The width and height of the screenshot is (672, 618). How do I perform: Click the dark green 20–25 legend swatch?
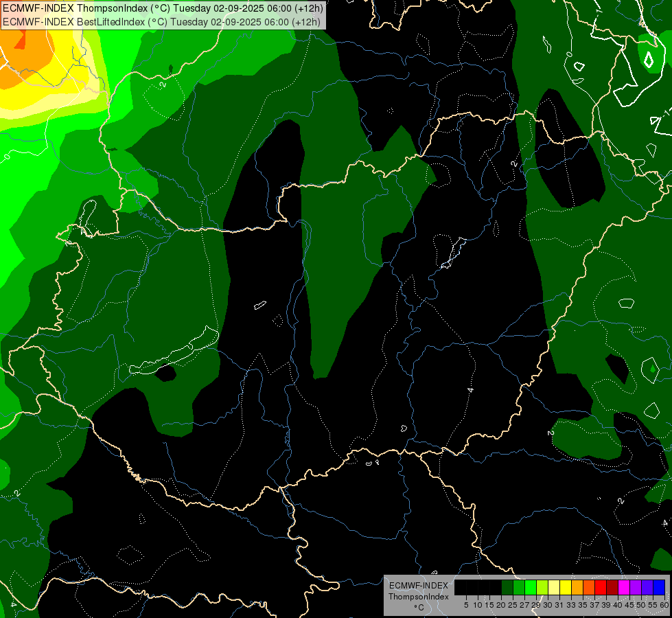pos(507,587)
